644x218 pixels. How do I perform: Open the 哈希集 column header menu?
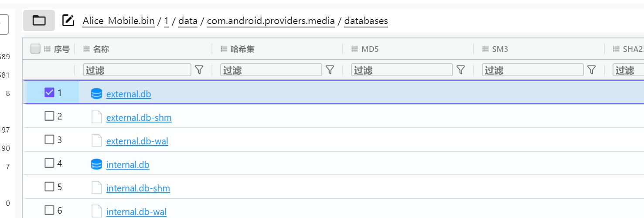click(x=224, y=49)
